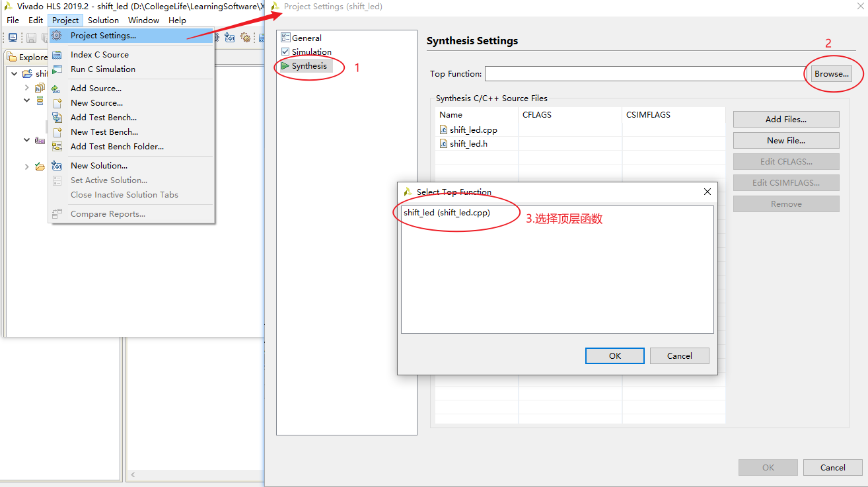Open the File menu
The image size is (868, 487).
click(13, 20)
